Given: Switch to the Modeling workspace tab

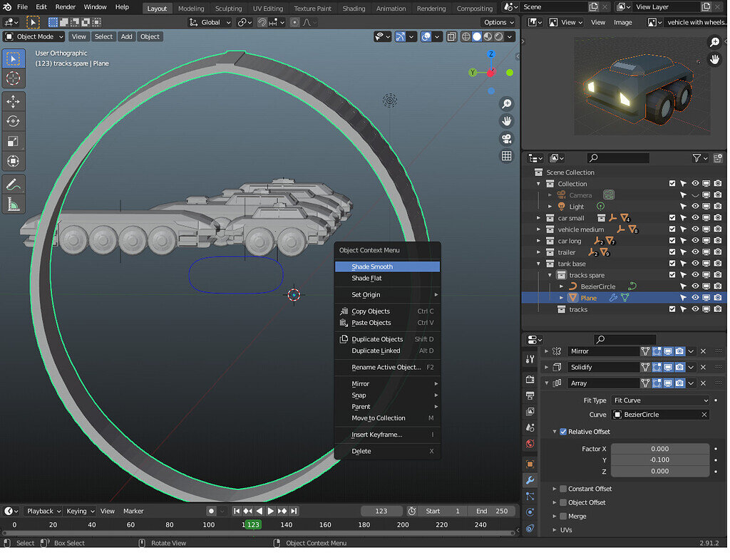Looking at the screenshot, I should [x=191, y=9].
